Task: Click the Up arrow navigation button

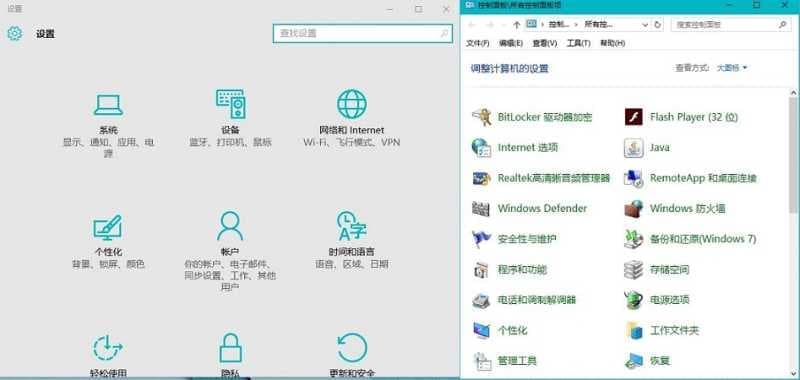Action: [x=516, y=24]
